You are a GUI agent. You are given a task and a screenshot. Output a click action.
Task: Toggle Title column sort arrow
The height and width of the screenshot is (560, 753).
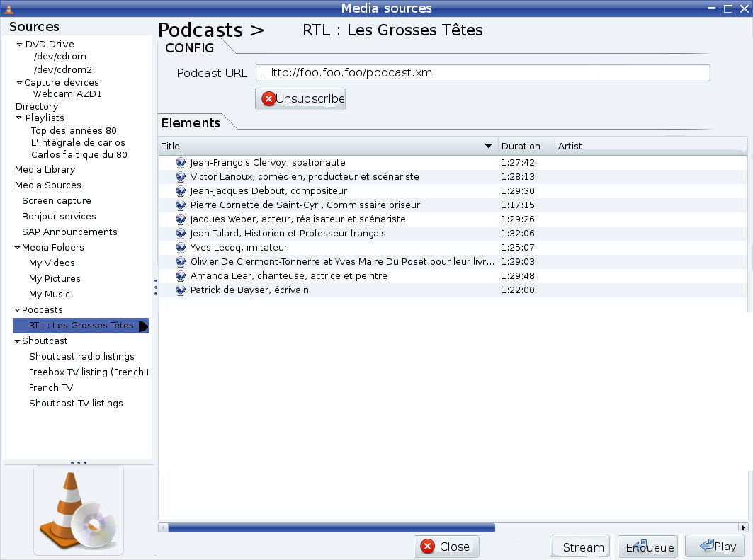[487, 147]
